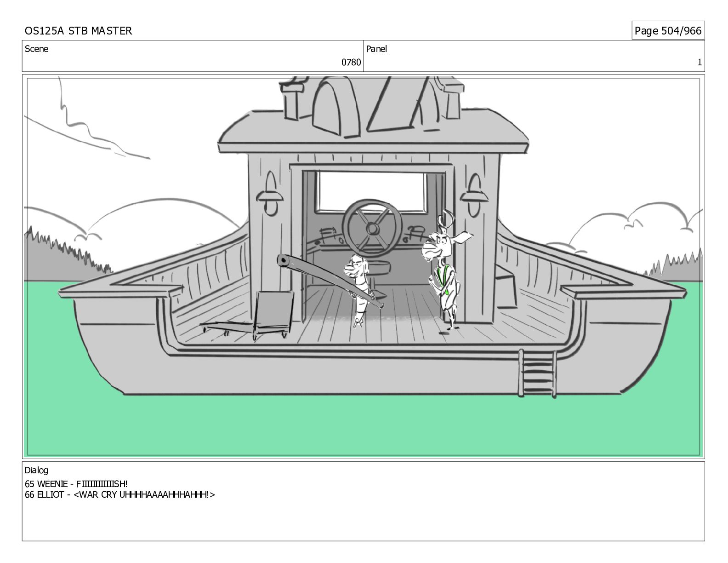Click the '66 ELLIOT' war cry line
The height and width of the screenshot is (563, 728).
[120, 495]
